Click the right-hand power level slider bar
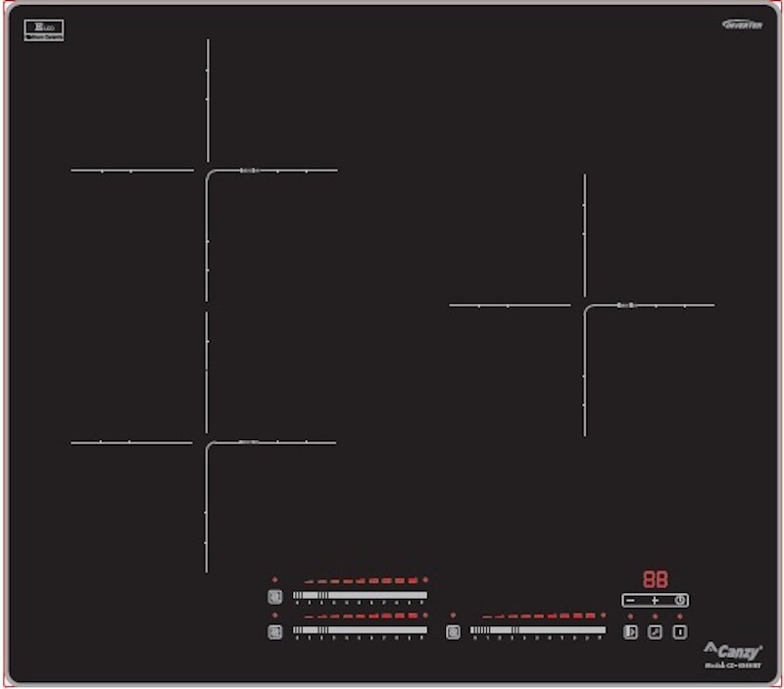The image size is (784, 689). click(x=537, y=631)
